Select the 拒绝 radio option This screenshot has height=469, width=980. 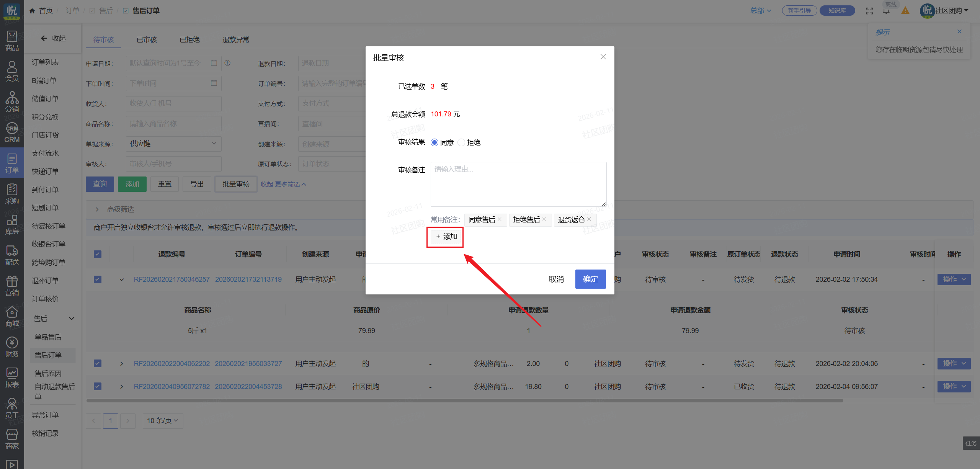click(x=462, y=142)
